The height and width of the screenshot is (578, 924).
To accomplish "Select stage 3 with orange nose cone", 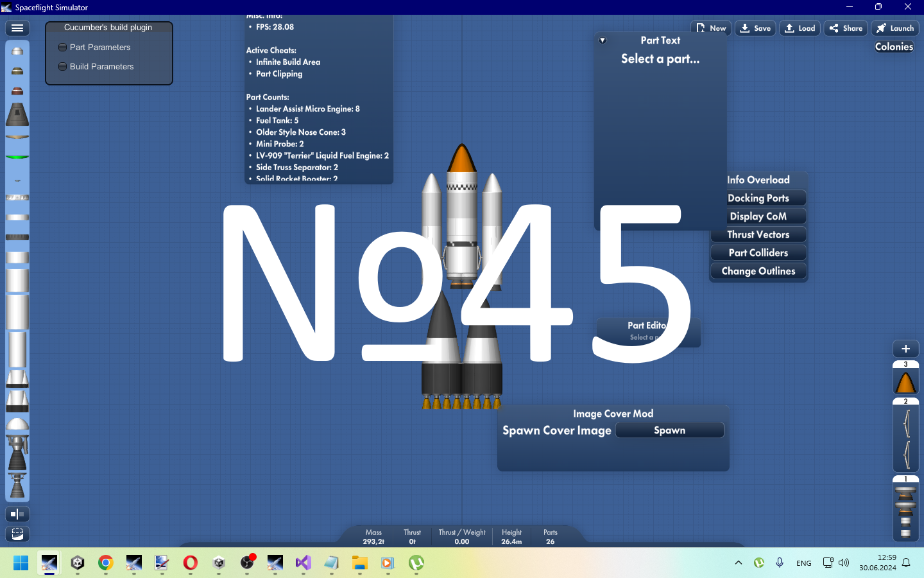I will pyautogui.click(x=905, y=378).
